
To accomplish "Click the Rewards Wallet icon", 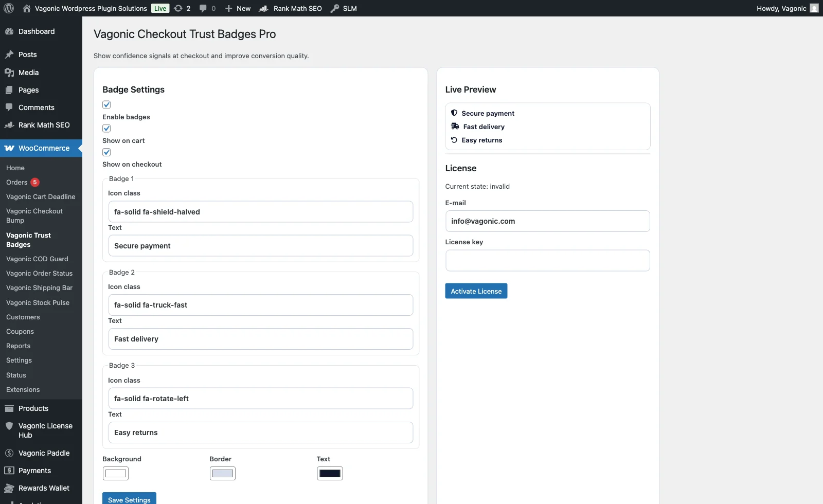I will [x=9, y=488].
